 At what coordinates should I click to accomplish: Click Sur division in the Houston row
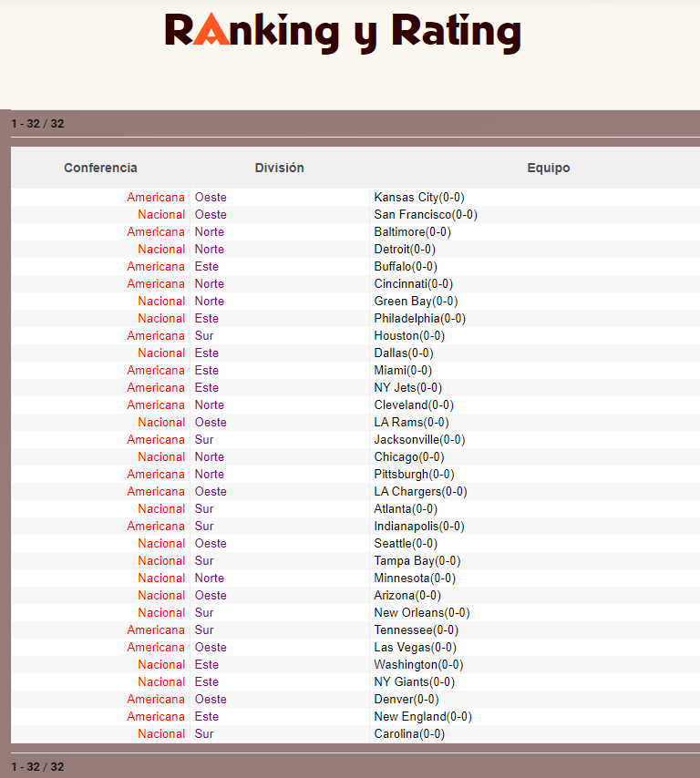(204, 335)
